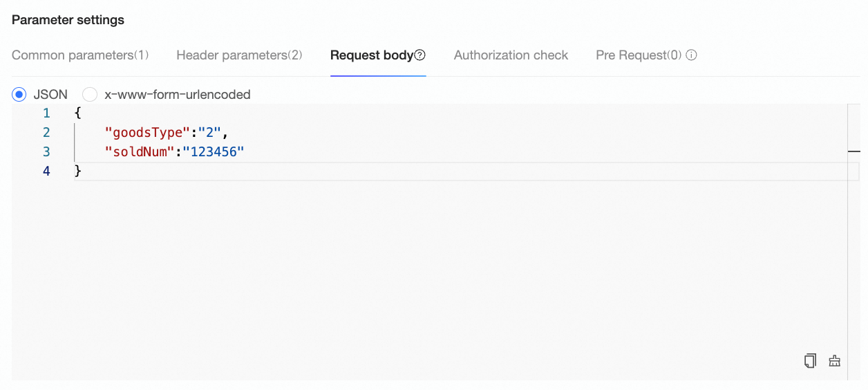Click the overview ruler marker at right edge
The image size is (868, 390).
[853, 150]
